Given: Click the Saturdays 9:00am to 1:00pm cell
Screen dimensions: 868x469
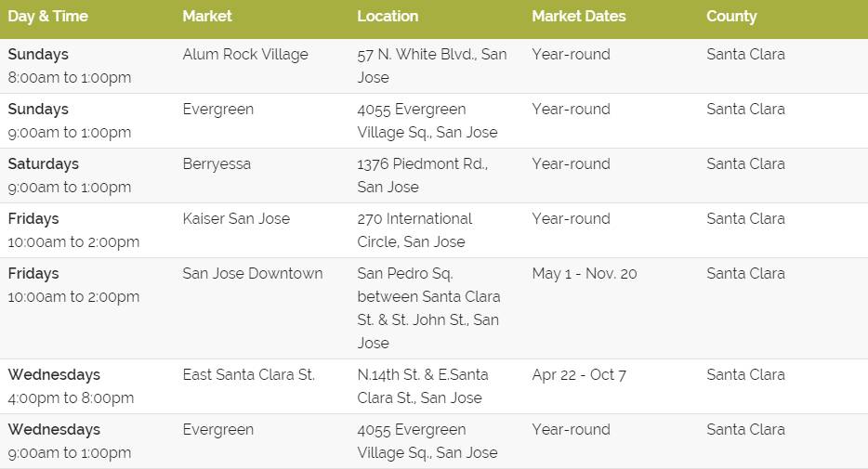Looking at the screenshot, I should point(69,176).
